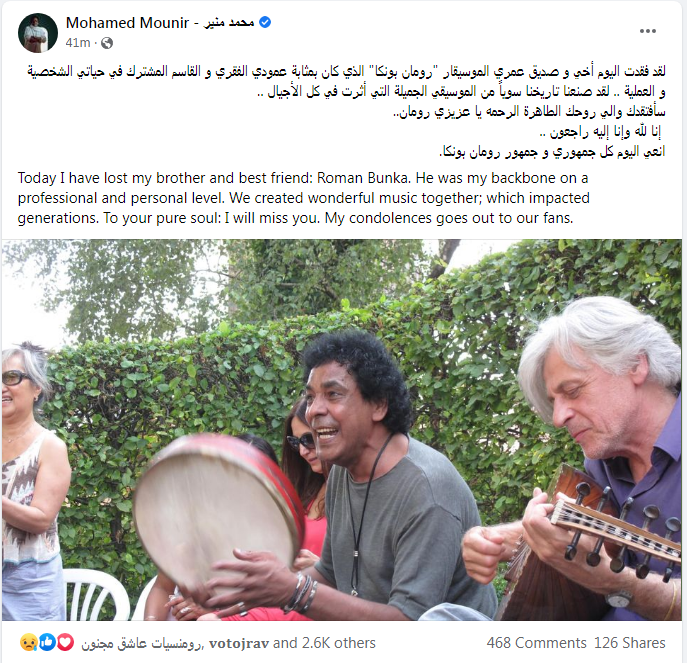This screenshot has height=663, width=687.
Task: Click the Arabic reactor name رومنسيات عاشق مجنون
Action: pyautogui.click(x=142, y=643)
